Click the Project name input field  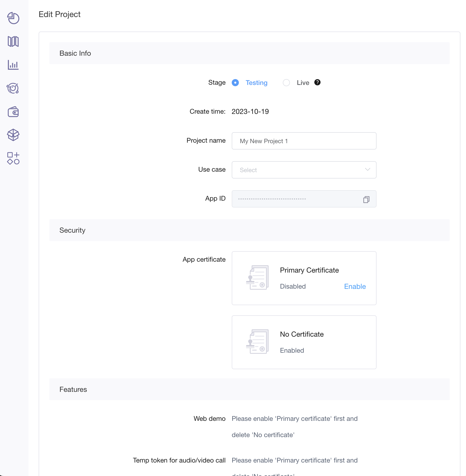[304, 141]
